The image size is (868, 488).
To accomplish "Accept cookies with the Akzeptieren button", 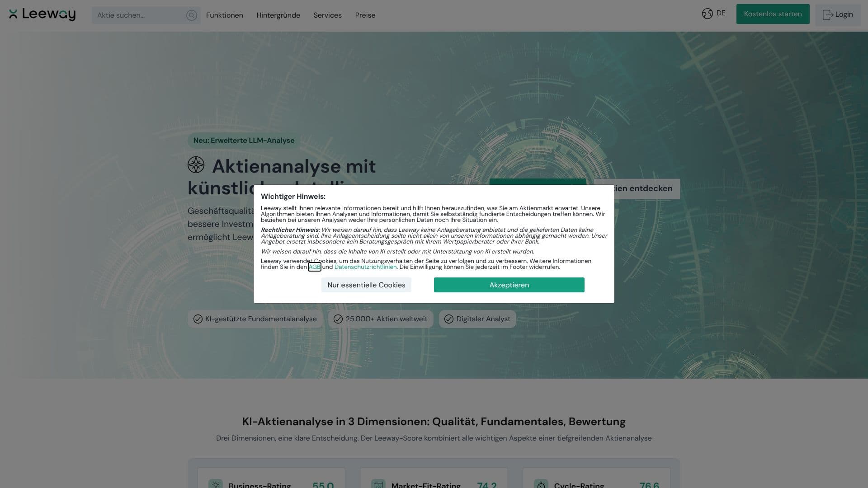I will pos(509,285).
